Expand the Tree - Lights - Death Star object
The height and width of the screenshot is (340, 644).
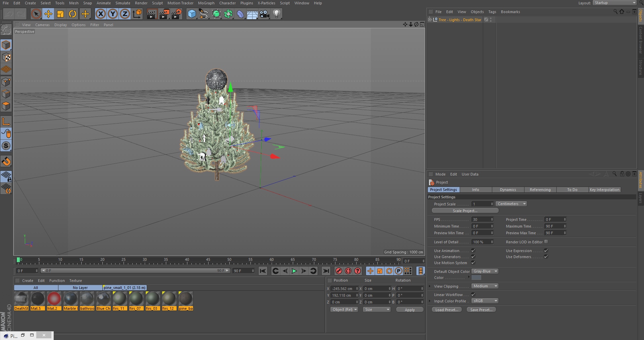click(x=430, y=19)
